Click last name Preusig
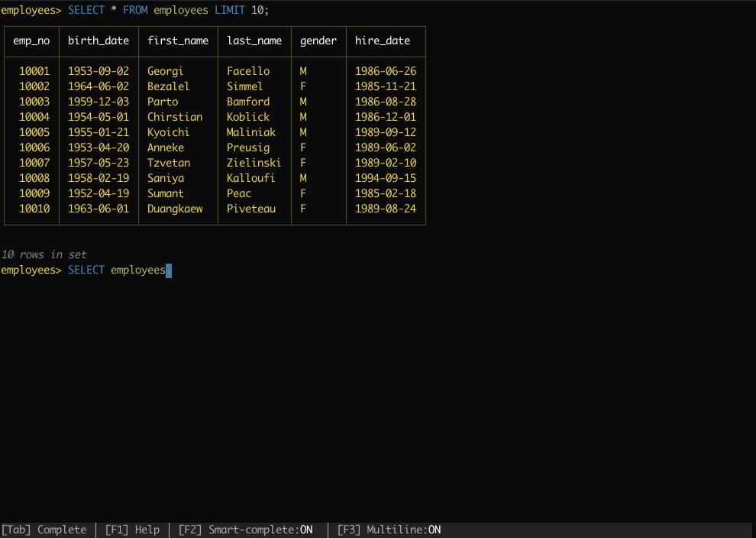 (248, 148)
